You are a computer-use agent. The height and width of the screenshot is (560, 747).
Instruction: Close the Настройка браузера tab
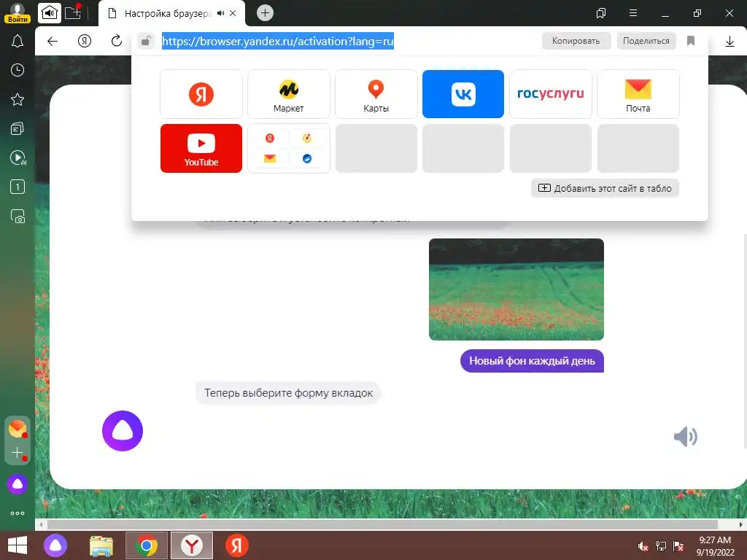233,13
